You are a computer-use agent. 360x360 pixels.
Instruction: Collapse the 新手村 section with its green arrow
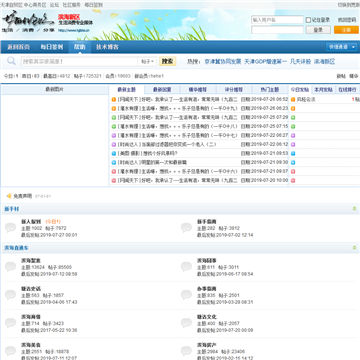click(x=354, y=209)
